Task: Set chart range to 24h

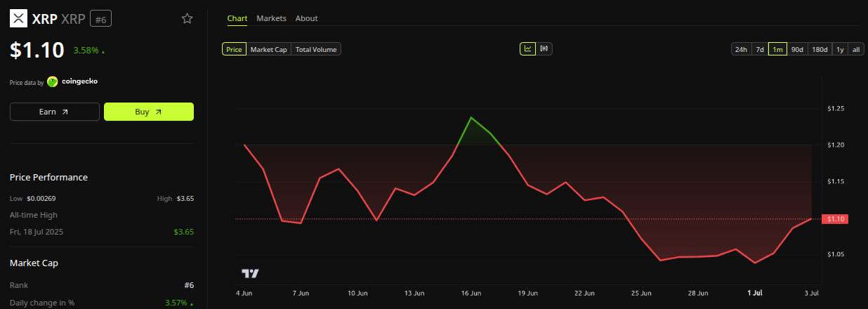Action: tap(741, 49)
